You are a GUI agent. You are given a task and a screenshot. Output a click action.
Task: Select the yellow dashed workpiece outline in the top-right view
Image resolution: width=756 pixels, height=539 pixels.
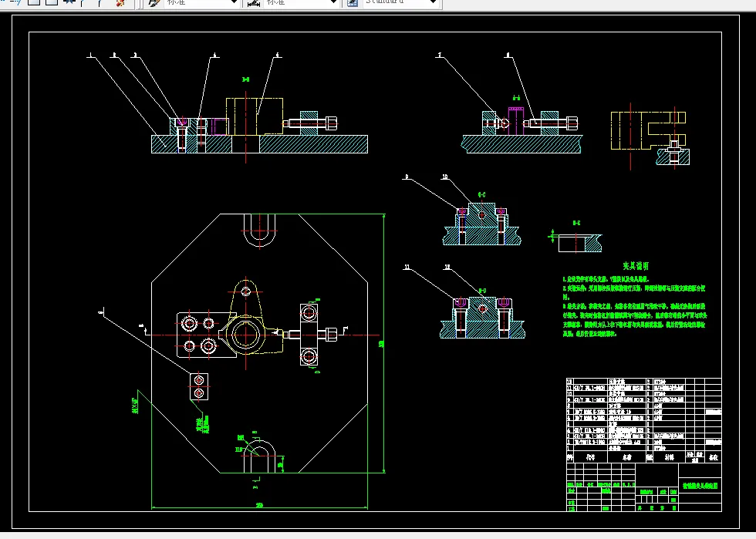click(x=648, y=130)
